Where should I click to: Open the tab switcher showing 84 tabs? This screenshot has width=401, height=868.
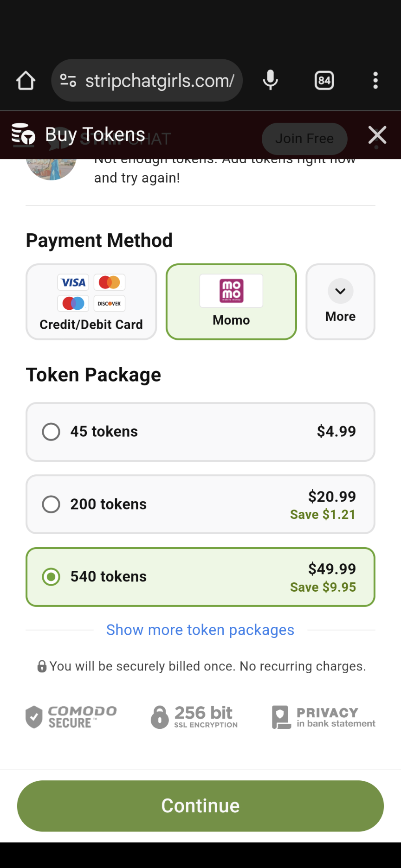pos(324,81)
